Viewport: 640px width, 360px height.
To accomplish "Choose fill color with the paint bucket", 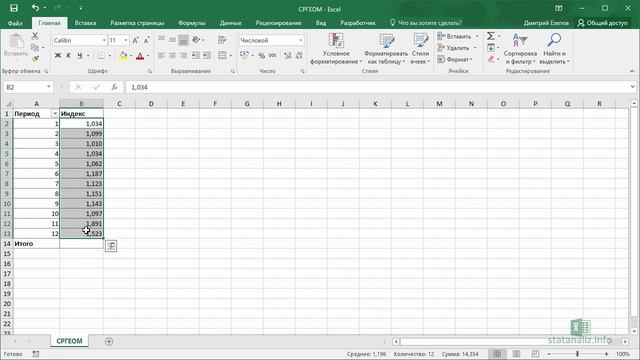I will (x=123, y=56).
